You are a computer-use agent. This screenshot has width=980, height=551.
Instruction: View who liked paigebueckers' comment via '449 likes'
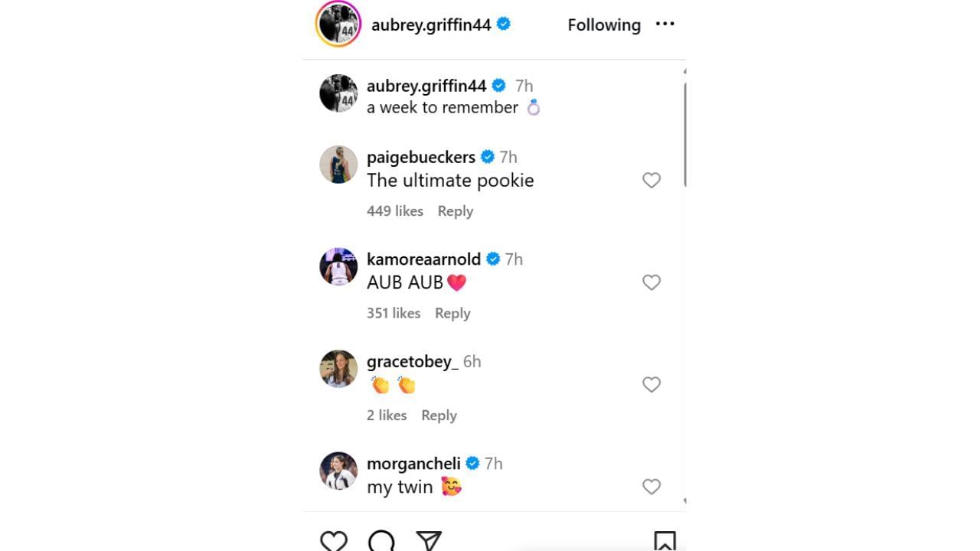395,210
